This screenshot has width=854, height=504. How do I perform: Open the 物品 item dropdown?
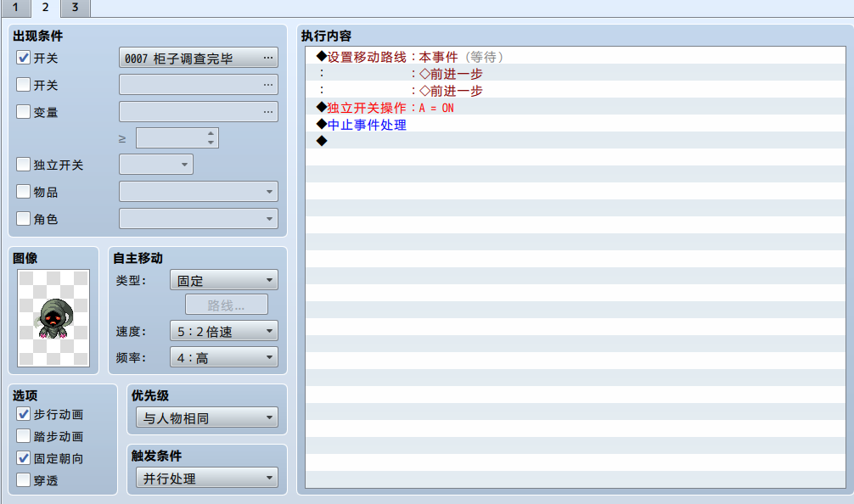[199, 192]
